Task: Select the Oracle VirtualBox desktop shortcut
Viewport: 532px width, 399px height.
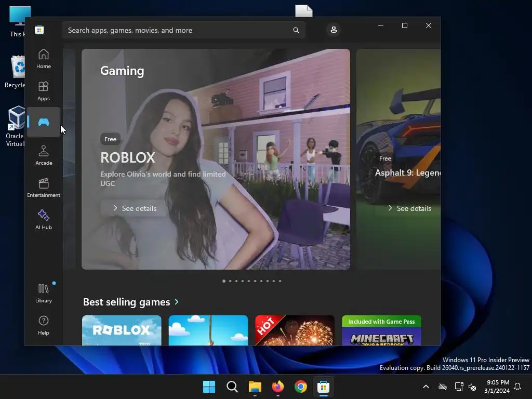Action: pyautogui.click(x=15, y=126)
